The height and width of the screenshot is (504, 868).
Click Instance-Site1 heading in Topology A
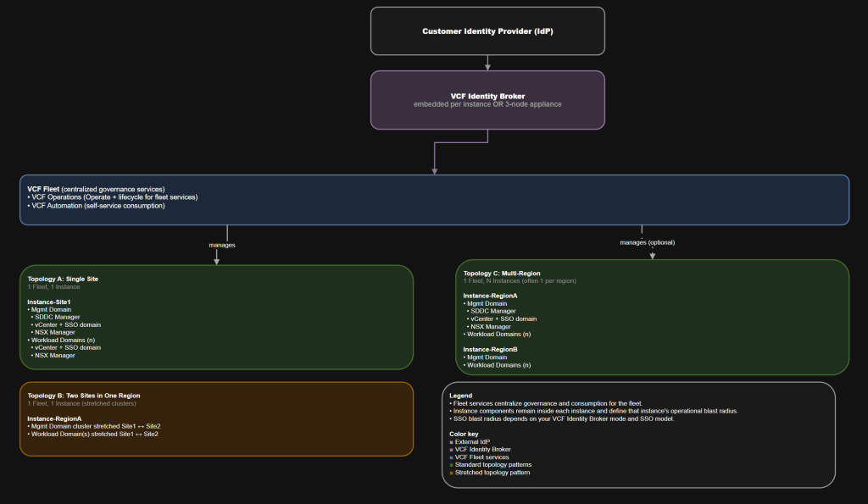(x=48, y=302)
